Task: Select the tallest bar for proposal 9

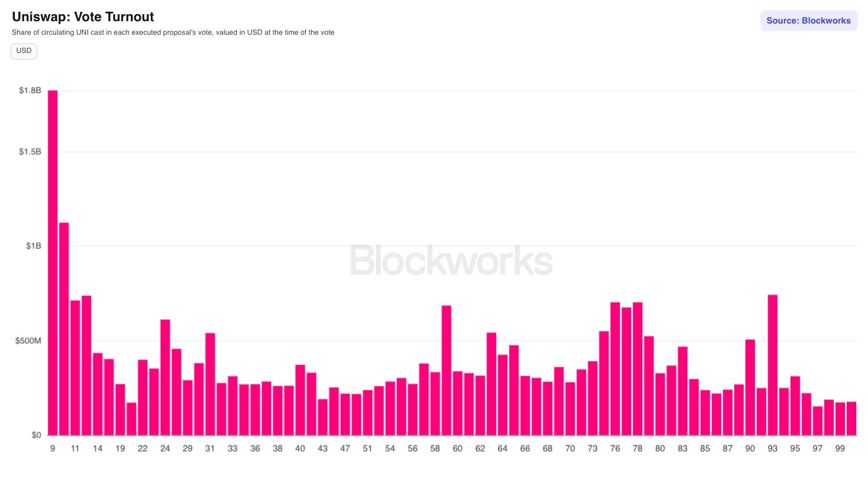Action: coord(52,263)
